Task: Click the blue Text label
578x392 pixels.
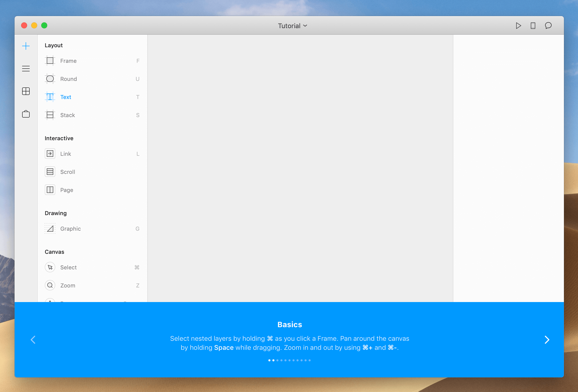Action: (66, 97)
